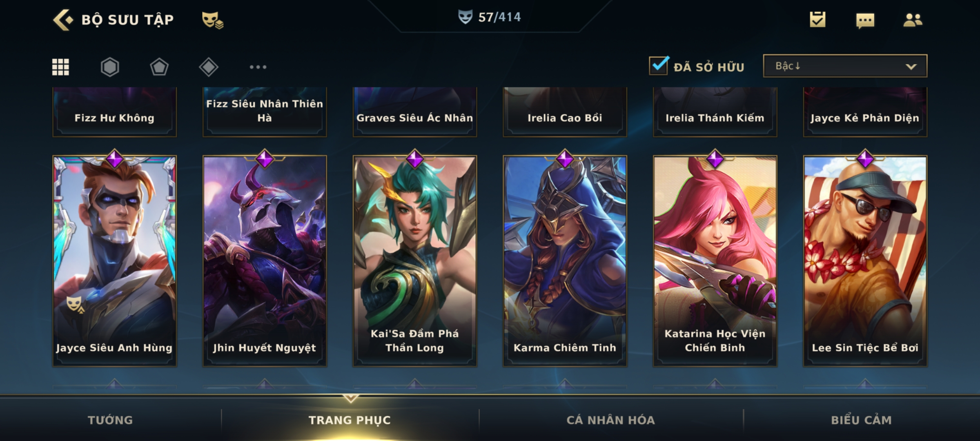The width and height of the screenshot is (980, 441).
Task: Open the chat messages icon
Action: (x=865, y=20)
